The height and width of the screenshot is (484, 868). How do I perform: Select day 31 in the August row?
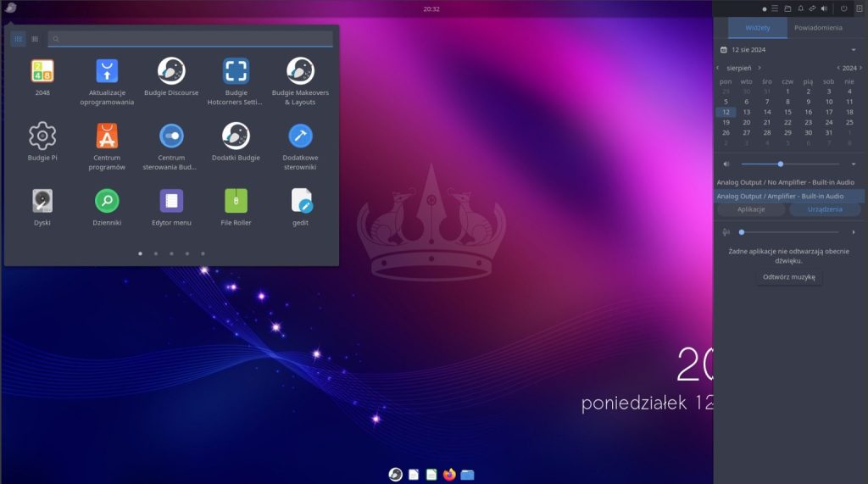click(x=829, y=133)
